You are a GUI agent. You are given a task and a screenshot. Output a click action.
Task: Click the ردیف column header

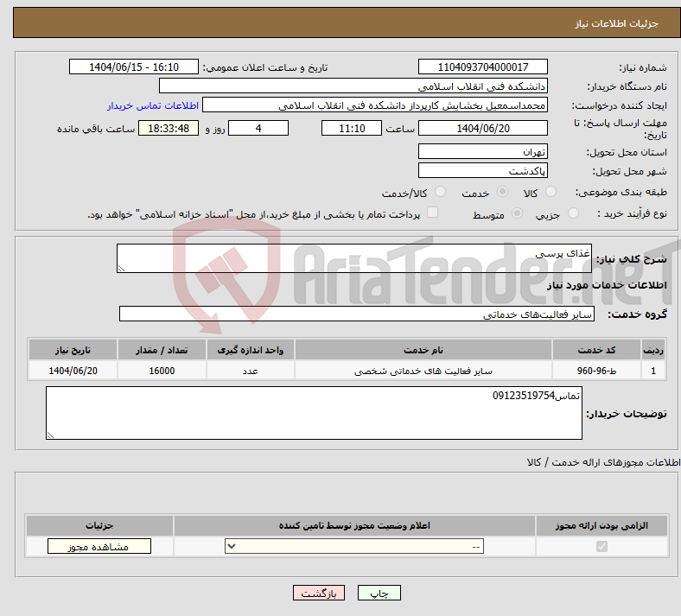click(x=653, y=350)
